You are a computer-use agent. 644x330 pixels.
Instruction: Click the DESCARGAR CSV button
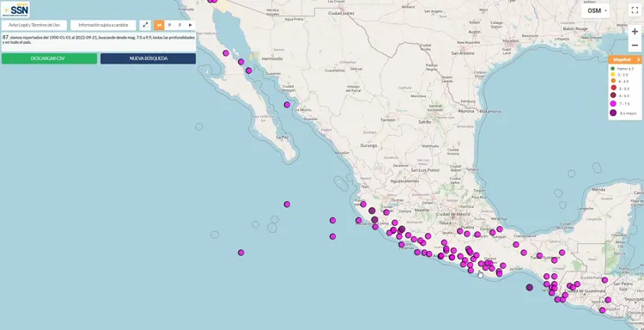[49, 58]
